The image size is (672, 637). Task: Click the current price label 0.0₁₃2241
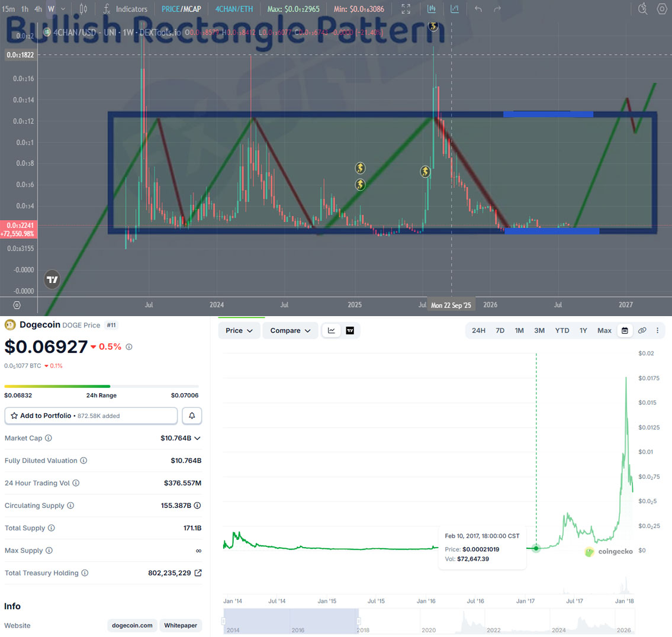point(19,226)
